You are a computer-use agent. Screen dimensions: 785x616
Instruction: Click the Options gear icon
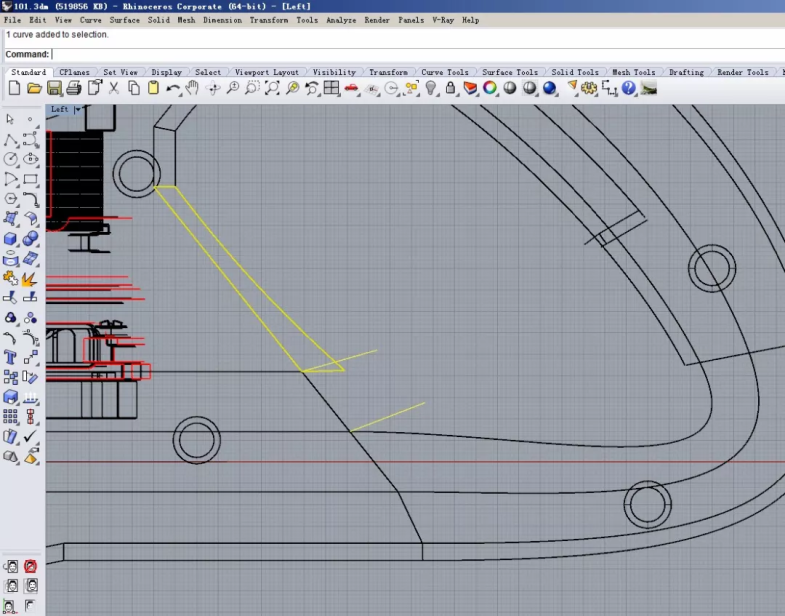tap(589, 89)
